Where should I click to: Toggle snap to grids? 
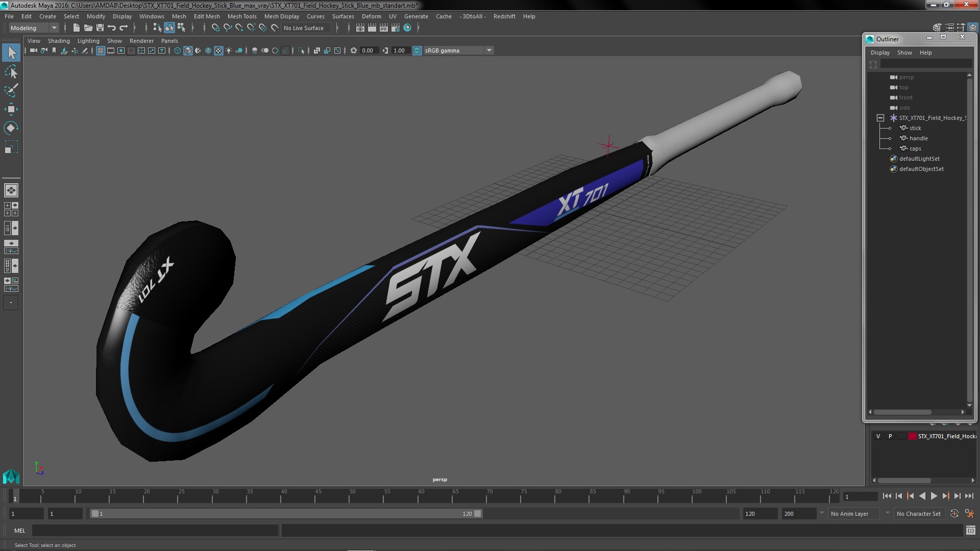216,28
